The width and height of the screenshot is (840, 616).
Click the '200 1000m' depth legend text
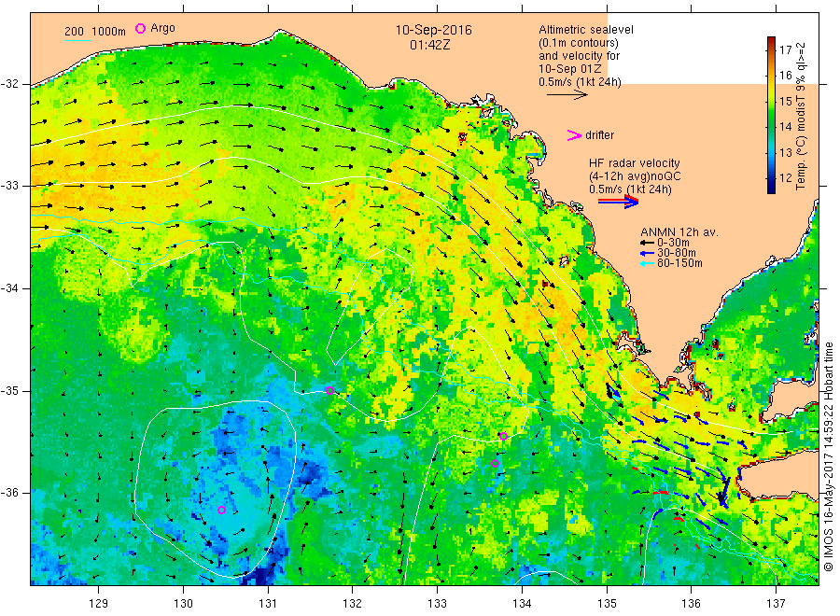click(x=95, y=32)
